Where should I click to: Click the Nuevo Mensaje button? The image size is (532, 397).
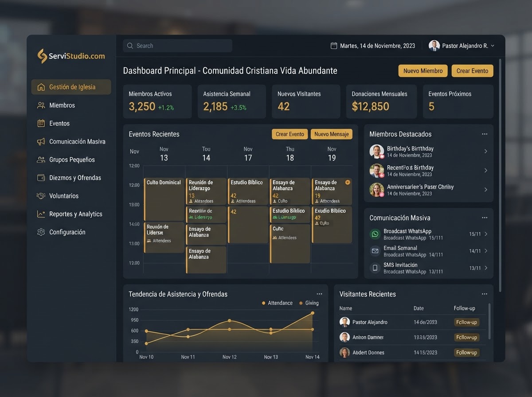tap(332, 134)
